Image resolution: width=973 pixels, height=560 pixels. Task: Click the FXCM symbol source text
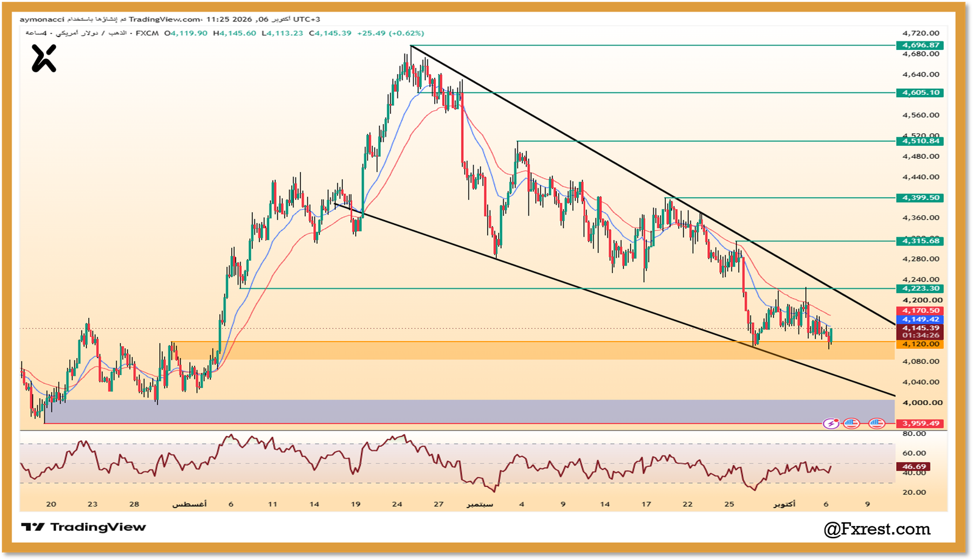point(147,33)
